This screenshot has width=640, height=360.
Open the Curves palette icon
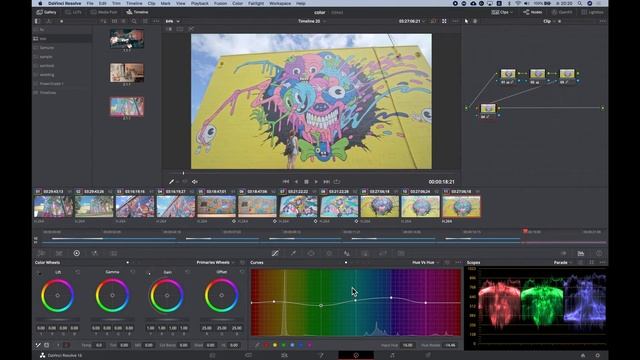pos(275,253)
